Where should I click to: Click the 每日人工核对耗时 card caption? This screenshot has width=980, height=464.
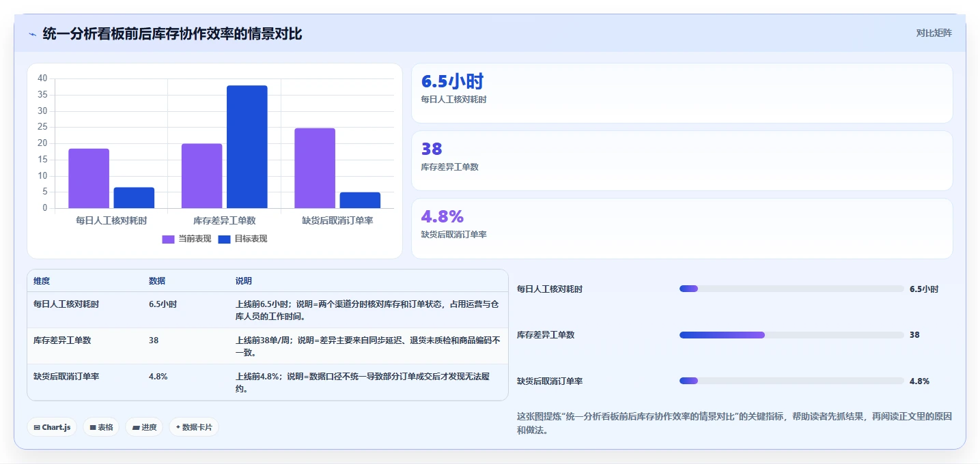pos(454,99)
